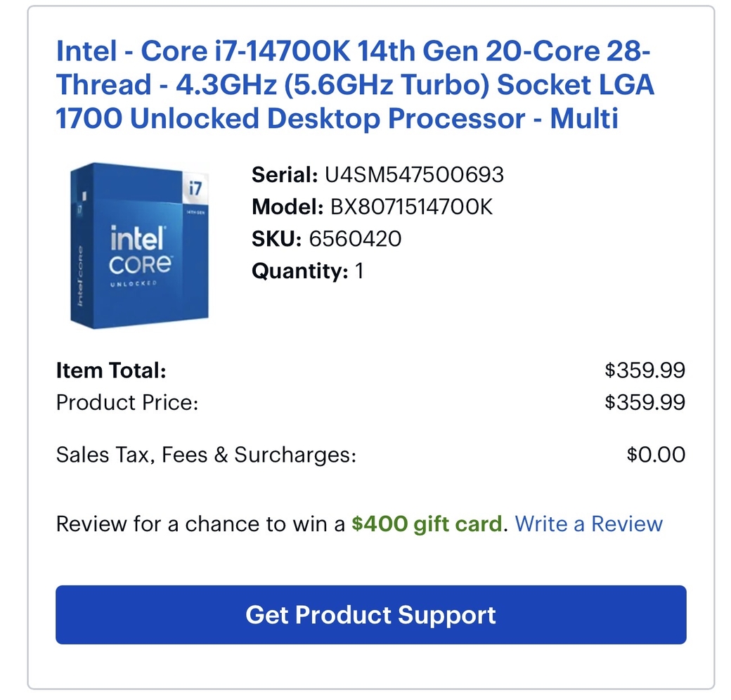The image size is (731, 700).
Task: Click the Get Product Support button
Action: pos(371,615)
